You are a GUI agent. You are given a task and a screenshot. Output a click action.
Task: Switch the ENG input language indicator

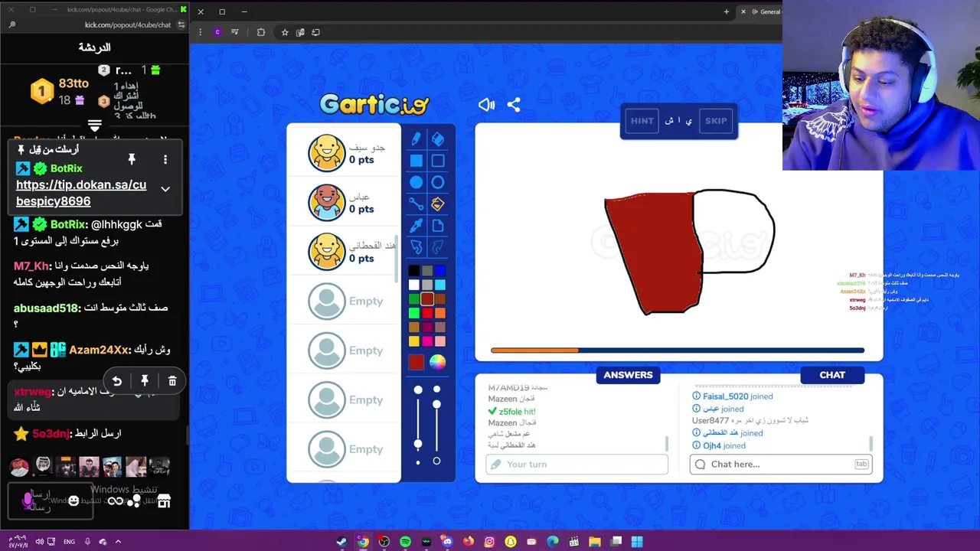(x=69, y=542)
